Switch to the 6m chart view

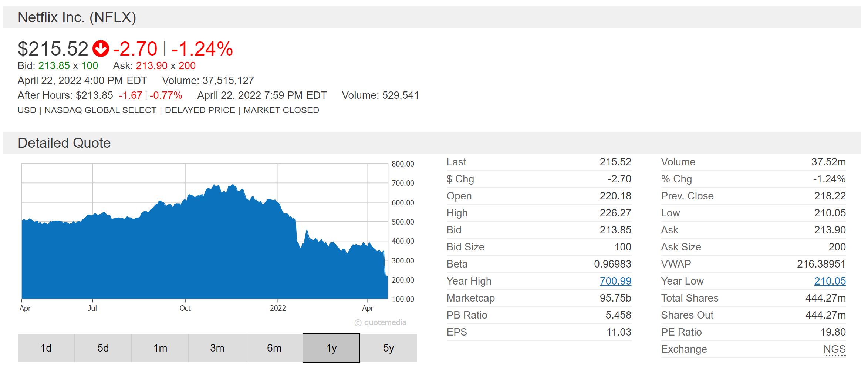pos(274,348)
